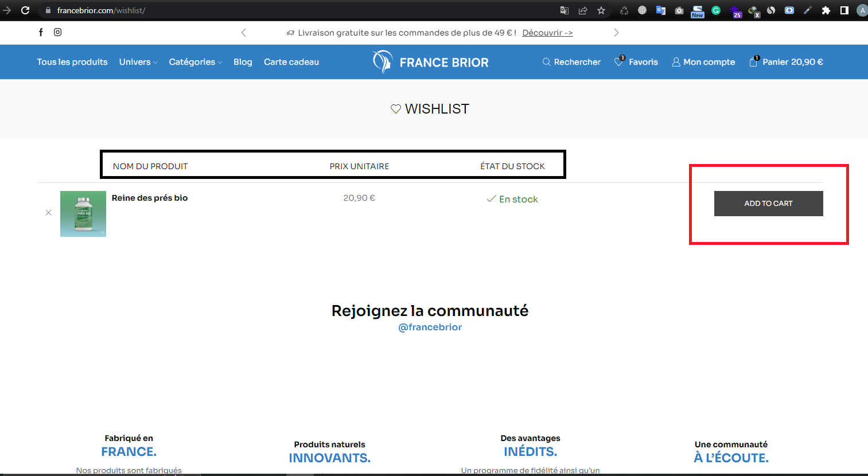This screenshot has height=476, width=868.
Task: Click the purple extension with badge 25
Action: click(735, 11)
